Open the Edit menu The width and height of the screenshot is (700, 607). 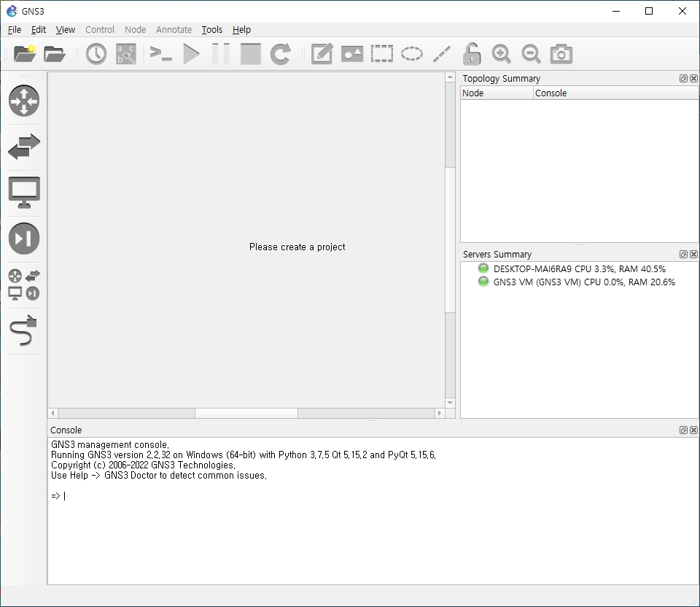click(39, 29)
